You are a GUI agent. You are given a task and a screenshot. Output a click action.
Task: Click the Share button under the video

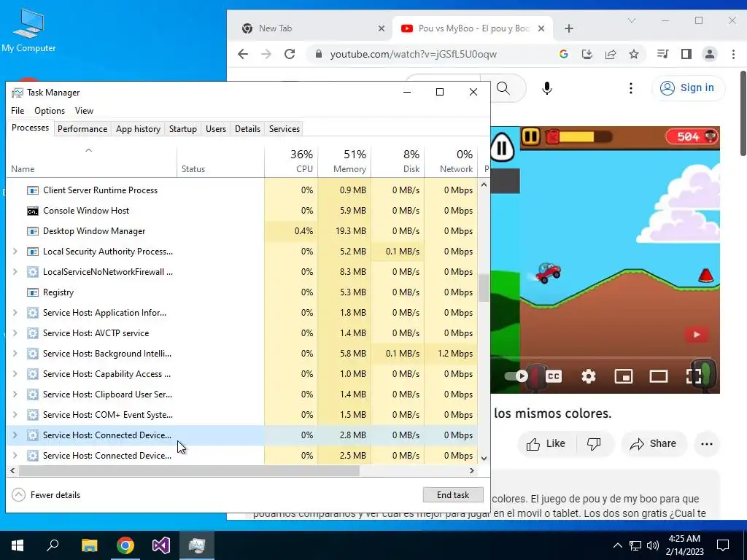click(x=654, y=444)
